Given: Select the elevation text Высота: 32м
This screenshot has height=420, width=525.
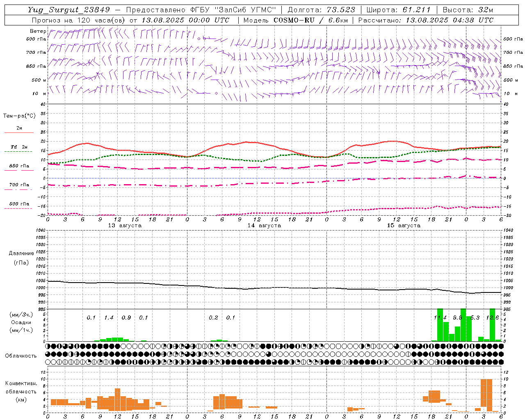Looking at the screenshot, I should tap(468, 10).
